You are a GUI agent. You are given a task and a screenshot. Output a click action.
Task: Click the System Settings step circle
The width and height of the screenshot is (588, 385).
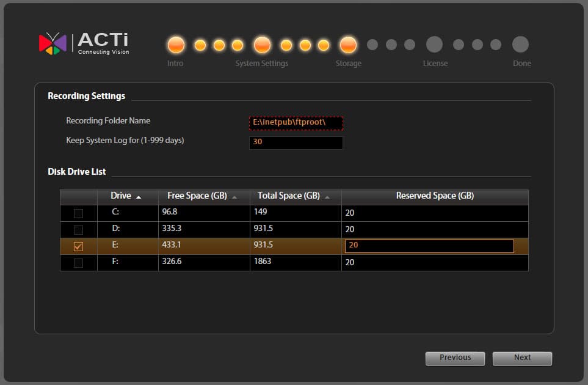(262, 45)
